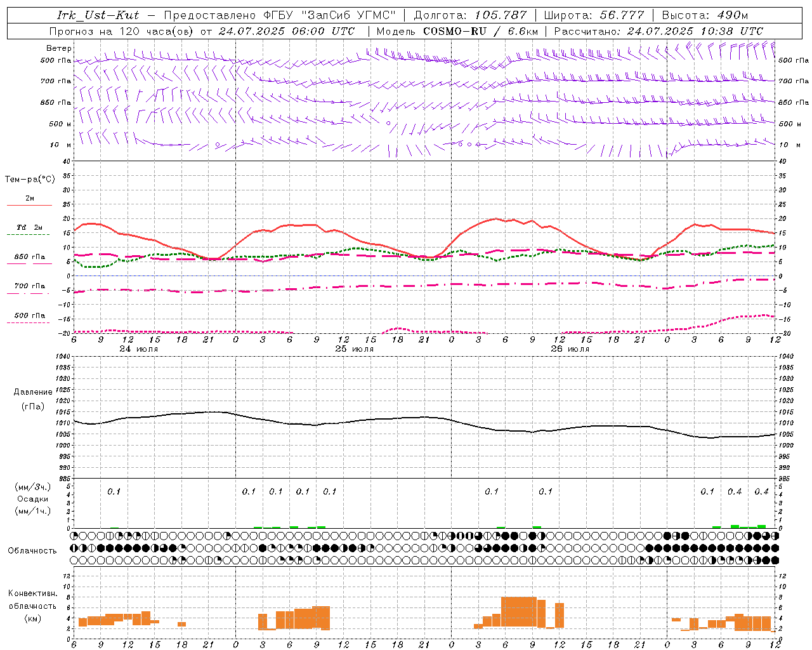Click the Тем-ра(°C) panel label
Viewport: 812px width, 650px height.
pos(30,180)
